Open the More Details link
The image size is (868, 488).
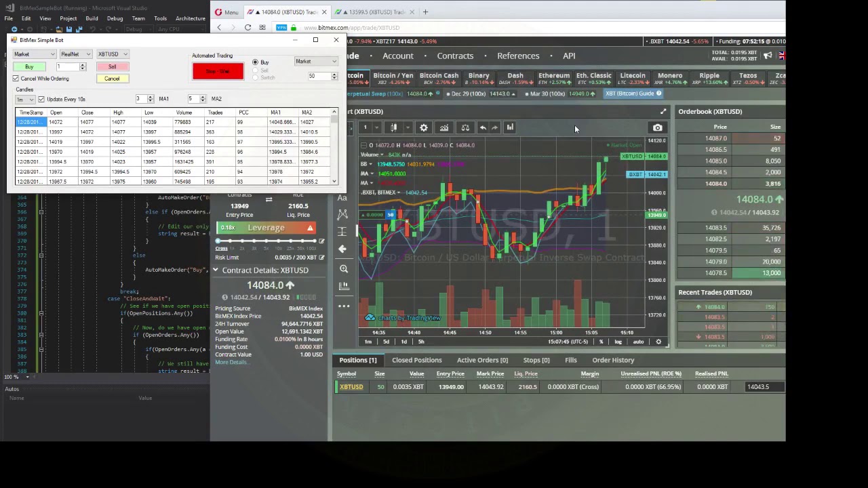click(231, 362)
